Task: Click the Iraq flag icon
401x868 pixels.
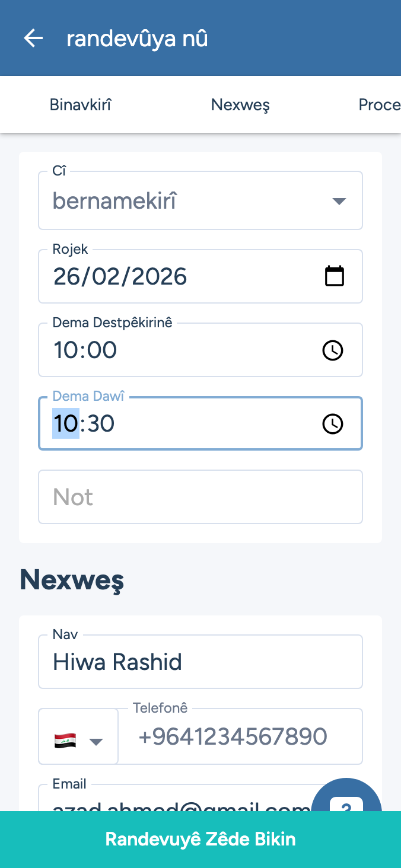Action: [x=65, y=740]
